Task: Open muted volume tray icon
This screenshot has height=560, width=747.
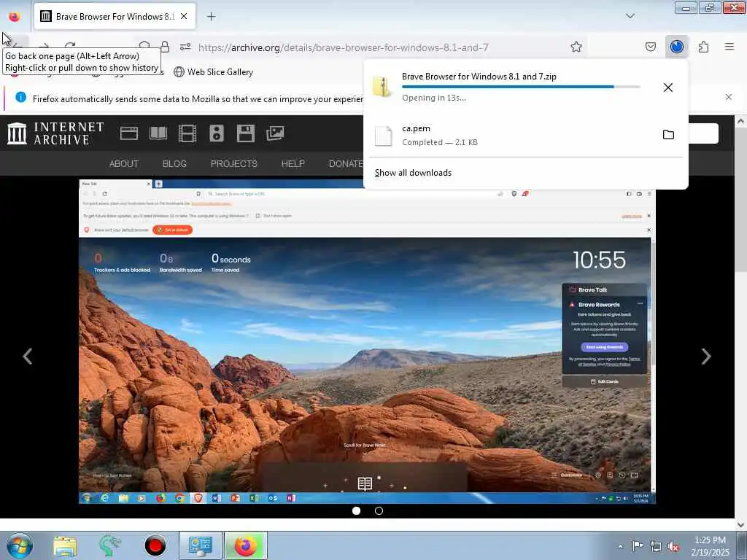Action: pos(673,547)
